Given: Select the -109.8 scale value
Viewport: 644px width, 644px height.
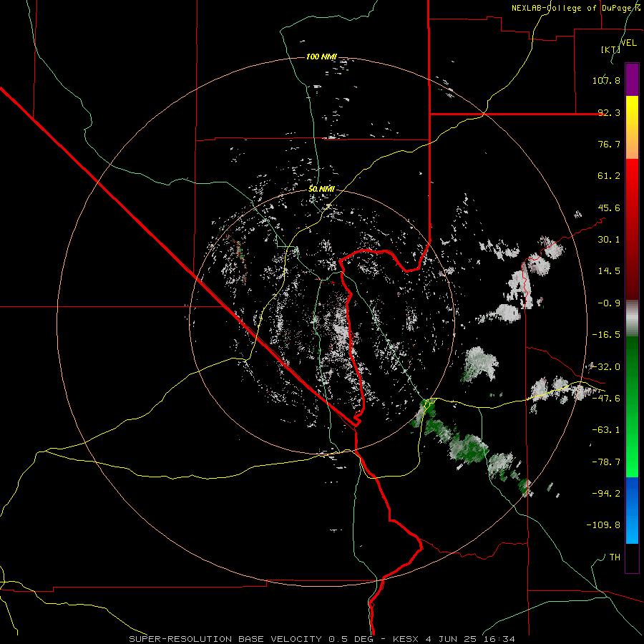Looking at the screenshot, I should click(603, 525).
